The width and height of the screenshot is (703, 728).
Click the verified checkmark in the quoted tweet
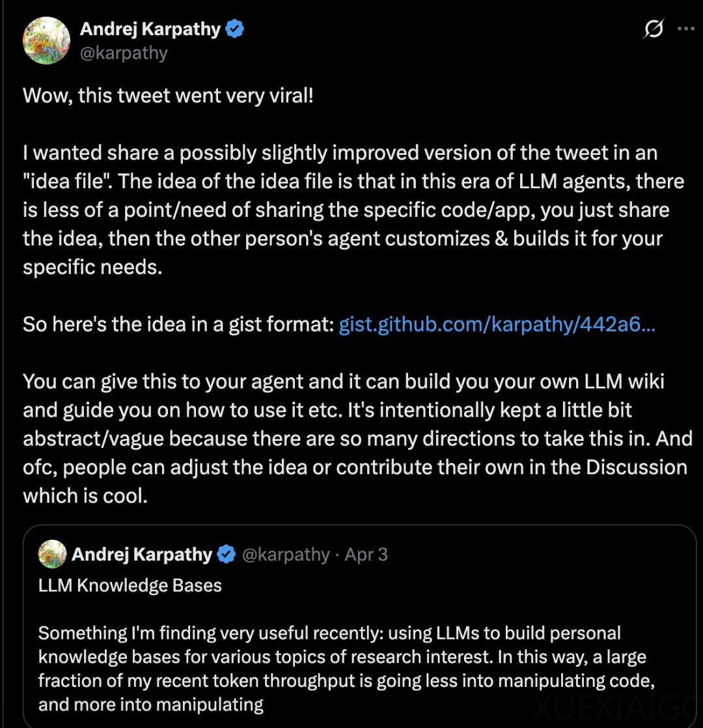pyautogui.click(x=226, y=554)
